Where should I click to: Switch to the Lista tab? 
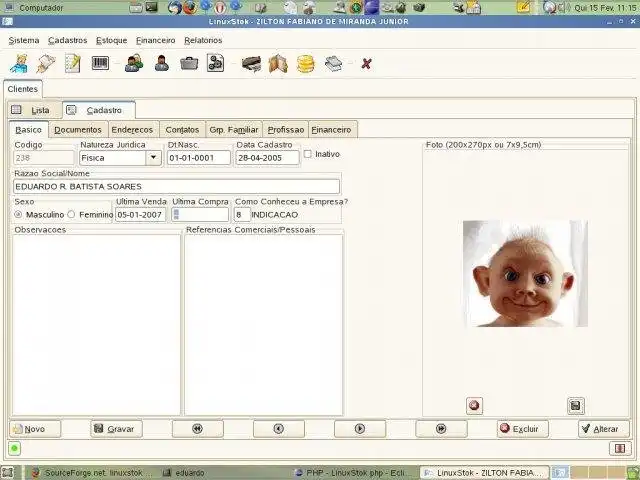tap(35, 110)
